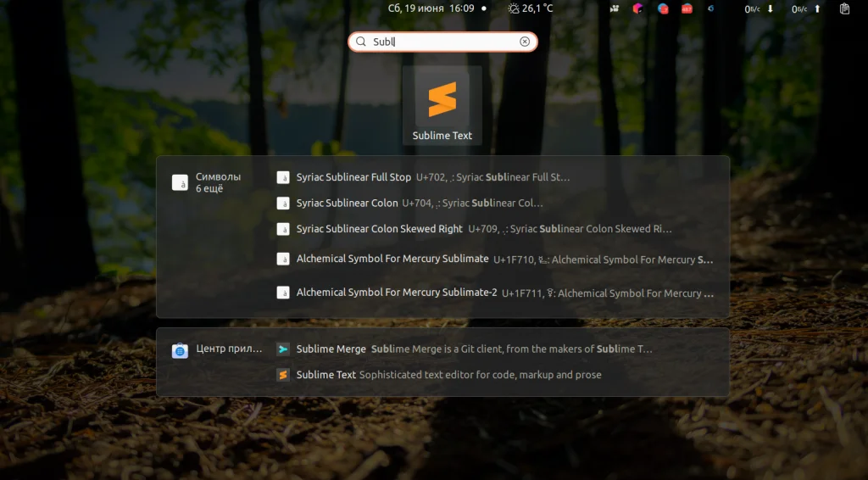Select Syriac Sublinear Colon result
Image resolution: width=868 pixels, height=480 pixels.
click(x=495, y=204)
